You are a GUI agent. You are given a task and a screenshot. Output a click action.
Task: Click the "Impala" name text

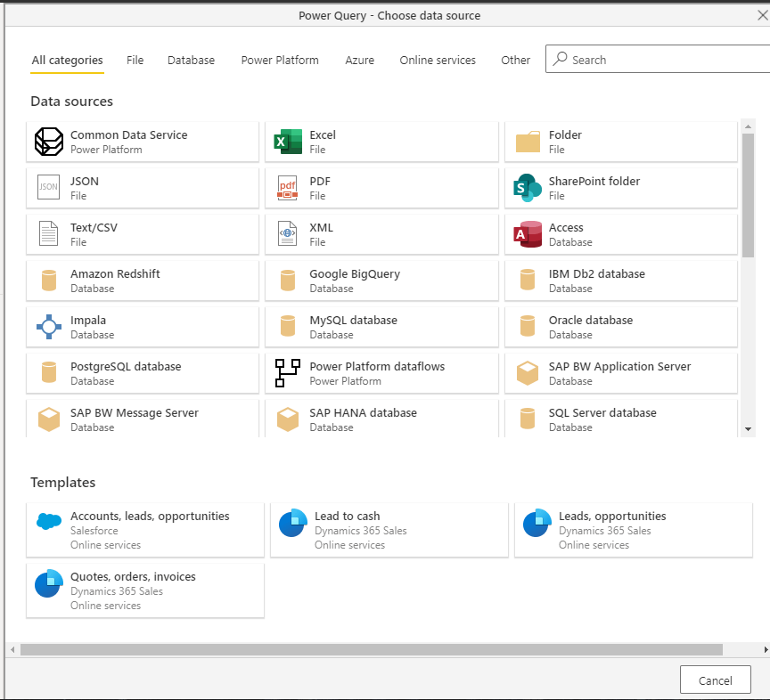(x=88, y=320)
